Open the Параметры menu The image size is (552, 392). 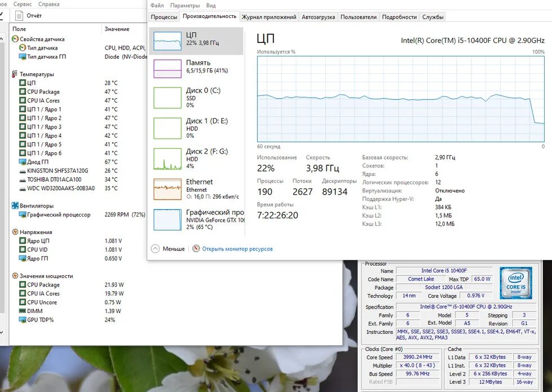(x=185, y=6)
